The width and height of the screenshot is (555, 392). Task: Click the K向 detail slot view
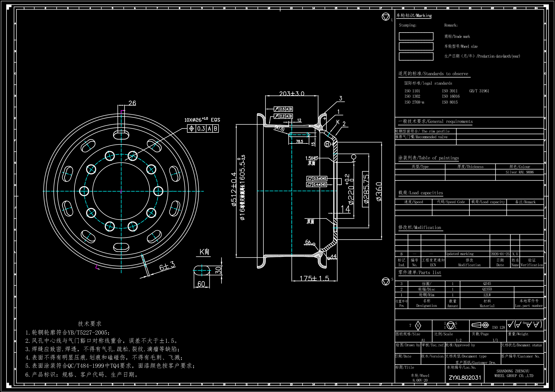point(202,270)
